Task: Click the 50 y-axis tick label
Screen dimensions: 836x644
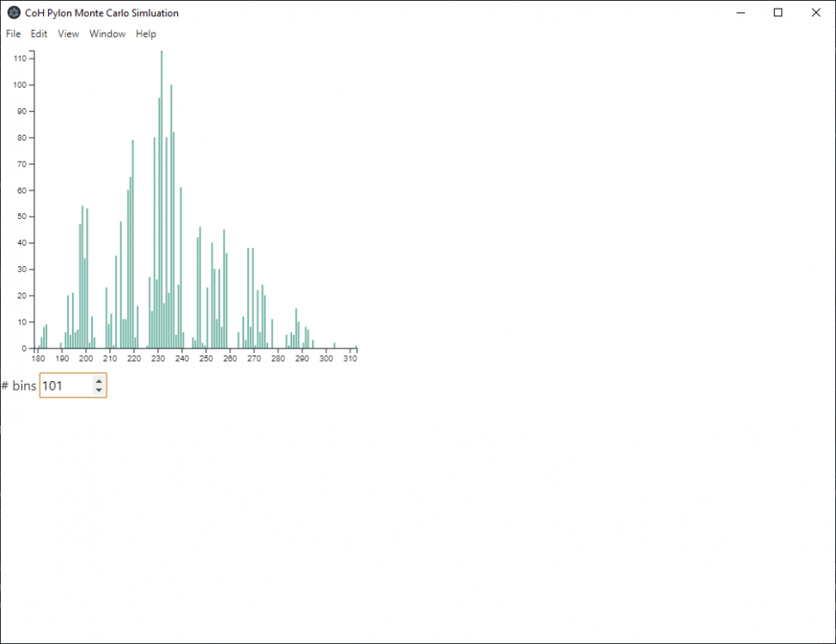Action: [x=21, y=216]
